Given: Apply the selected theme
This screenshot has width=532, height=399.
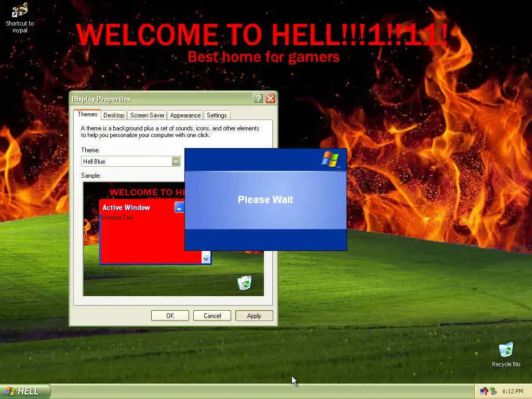Looking at the screenshot, I should point(254,315).
